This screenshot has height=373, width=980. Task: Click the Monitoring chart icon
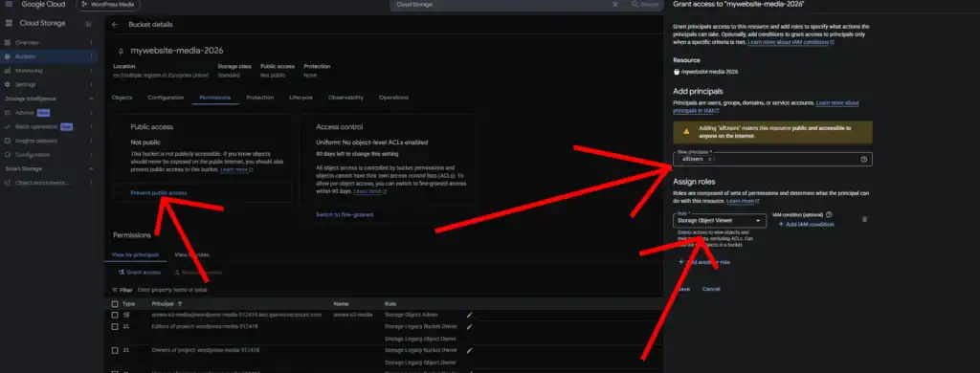(8, 71)
